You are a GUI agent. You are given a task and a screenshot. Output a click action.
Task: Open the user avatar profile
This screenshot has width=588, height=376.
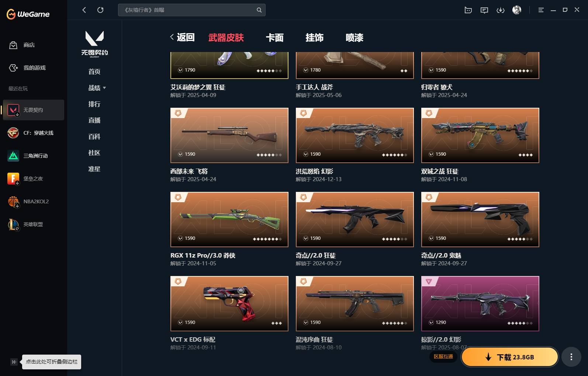(x=517, y=10)
